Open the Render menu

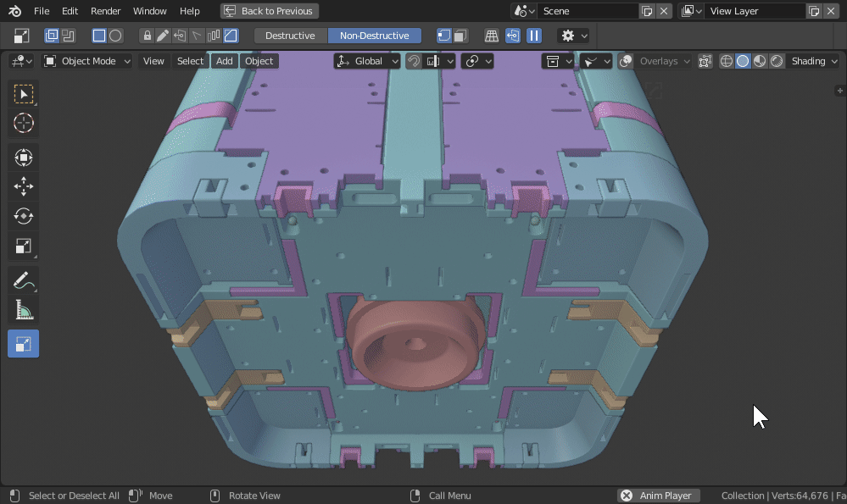point(106,11)
